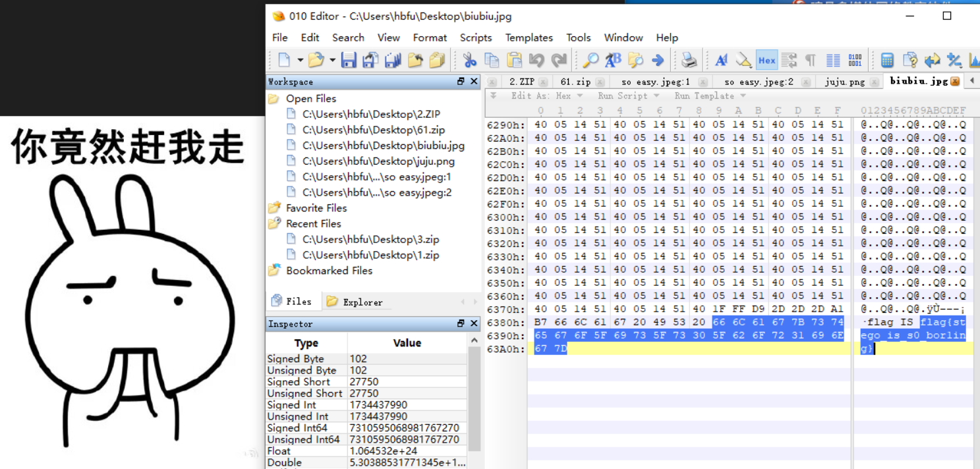Click the Open file folder icon
The height and width of the screenshot is (469, 980).
coord(316,61)
